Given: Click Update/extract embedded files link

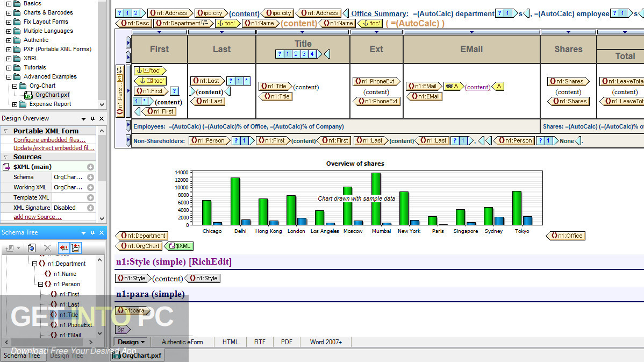Looking at the screenshot, I should 54,148.
